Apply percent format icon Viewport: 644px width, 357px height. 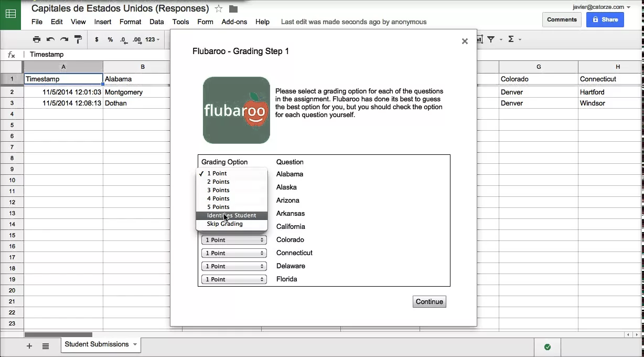(x=110, y=39)
